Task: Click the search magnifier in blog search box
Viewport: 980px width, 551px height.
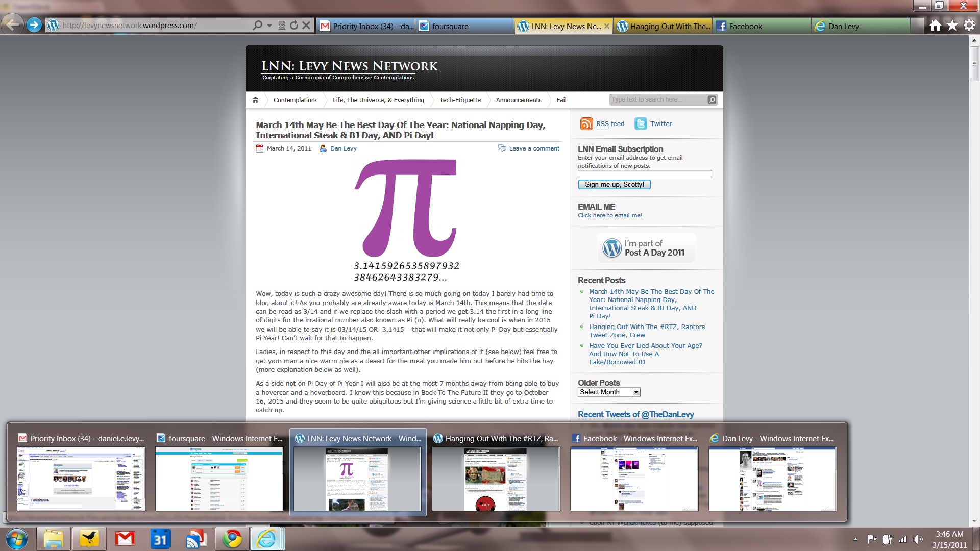Action: tap(712, 100)
